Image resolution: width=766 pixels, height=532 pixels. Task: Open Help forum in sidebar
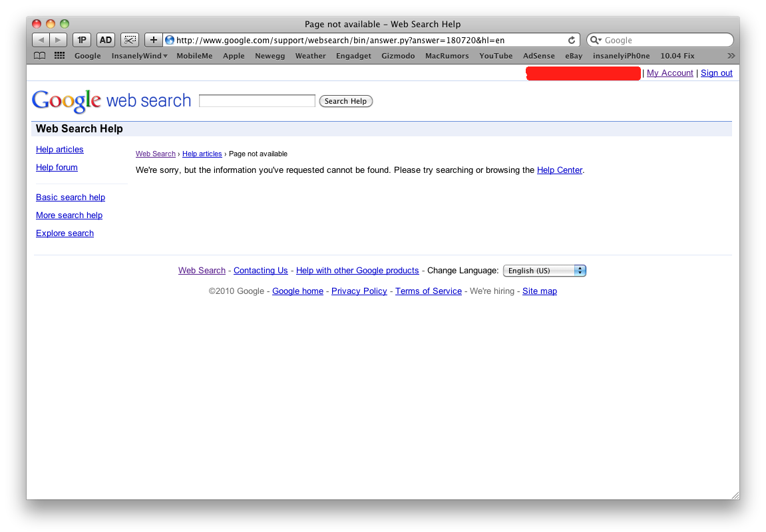[57, 168]
